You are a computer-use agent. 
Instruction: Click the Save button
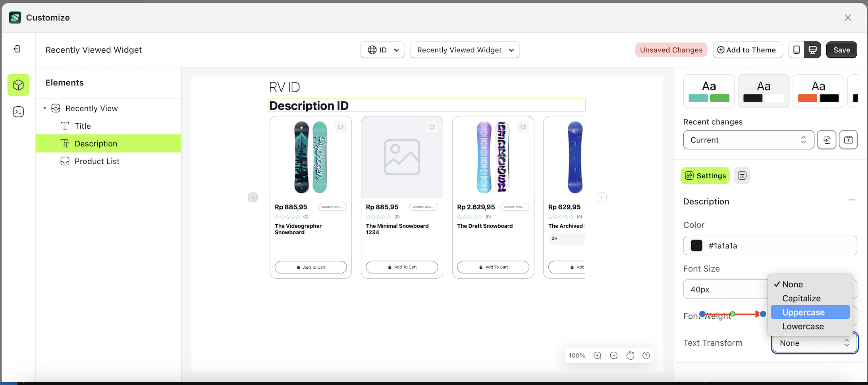(x=841, y=50)
